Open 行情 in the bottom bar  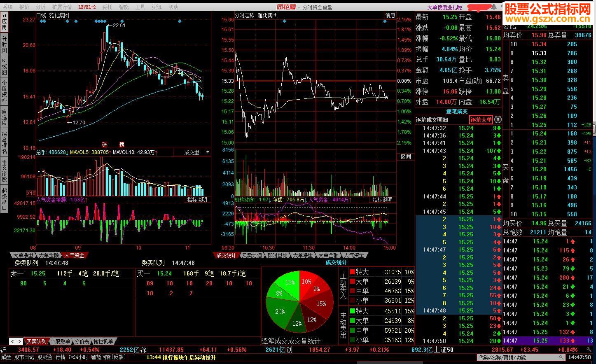point(60,357)
